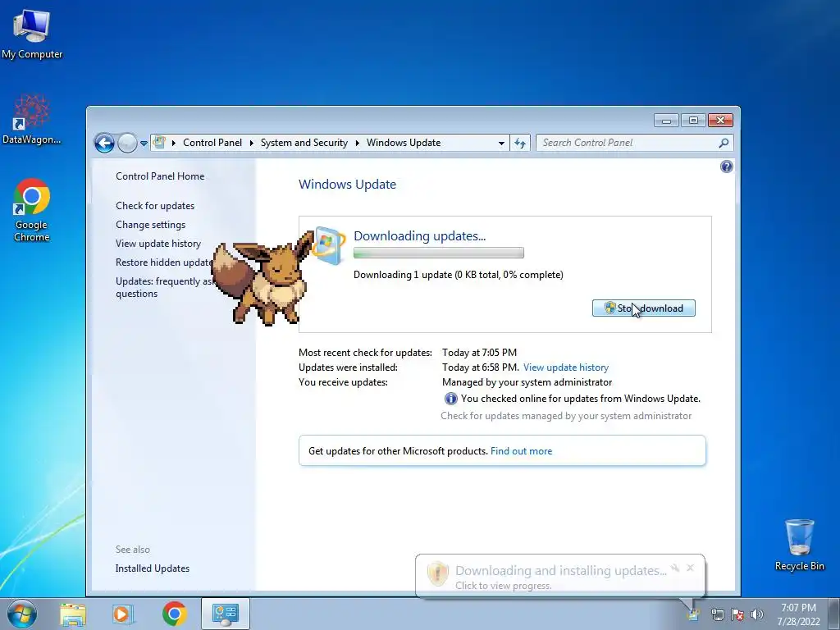The image size is (840, 630).
Task: Click Control Panel taskbar button
Action: [x=225, y=614]
